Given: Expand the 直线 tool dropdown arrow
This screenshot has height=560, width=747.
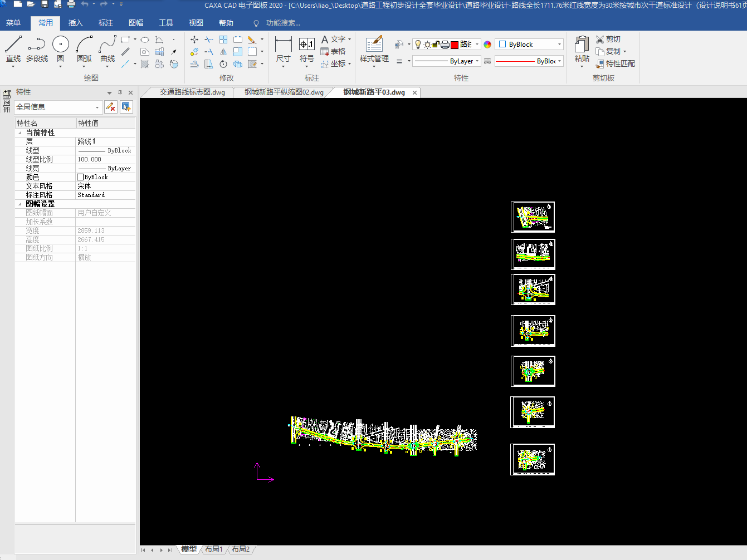Looking at the screenshot, I should (x=13, y=66).
